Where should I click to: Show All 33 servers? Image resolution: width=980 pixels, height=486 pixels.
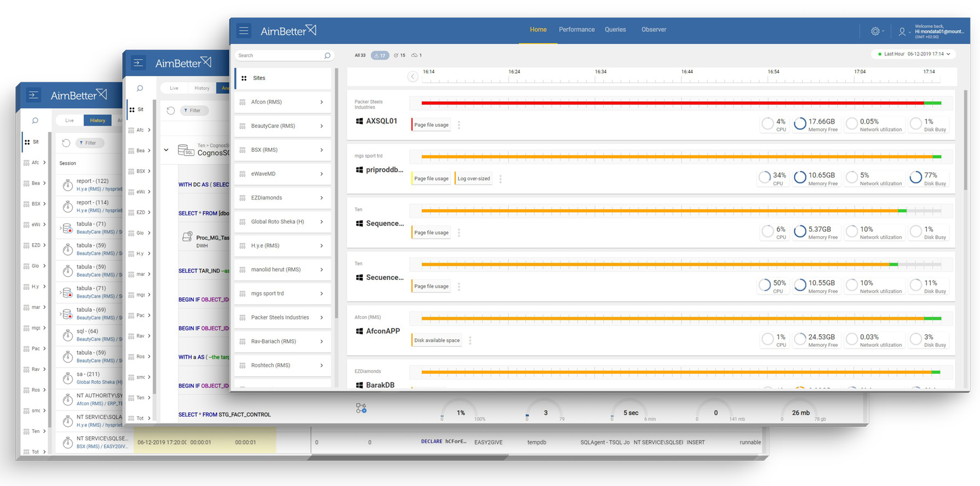[360, 55]
